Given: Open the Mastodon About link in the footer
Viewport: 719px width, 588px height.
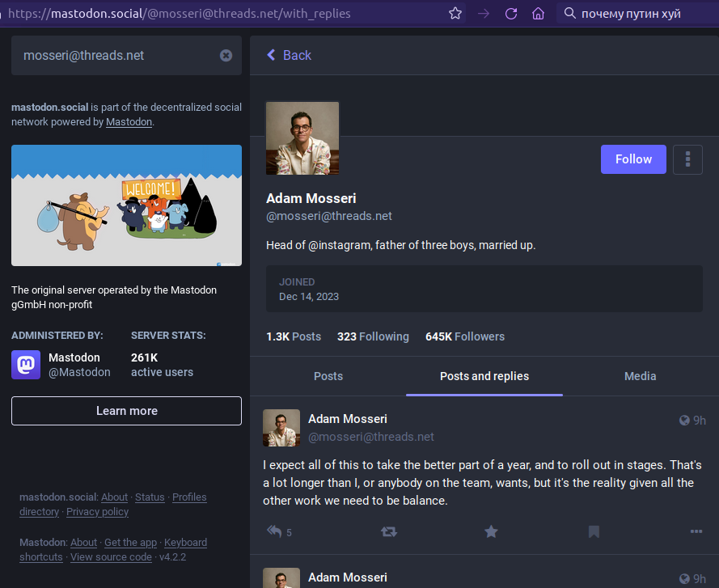Looking at the screenshot, I should coord(83,543).
